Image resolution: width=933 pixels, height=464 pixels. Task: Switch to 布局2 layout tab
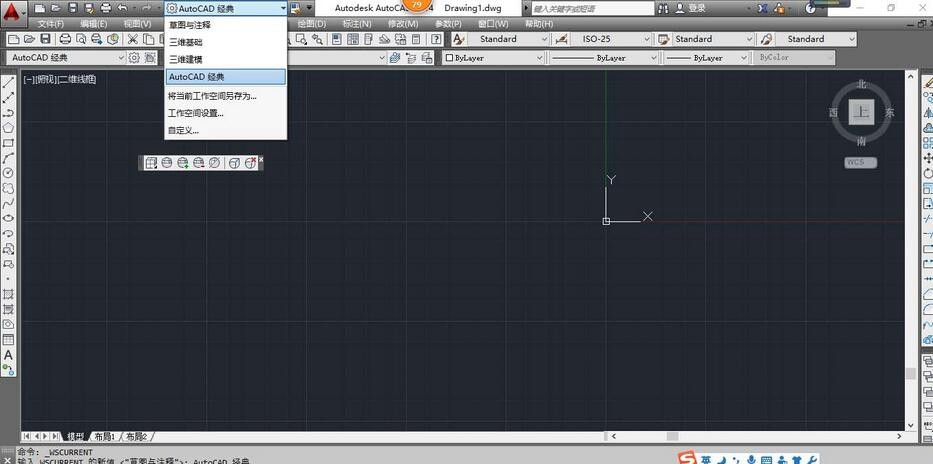[x=136, y=437]
